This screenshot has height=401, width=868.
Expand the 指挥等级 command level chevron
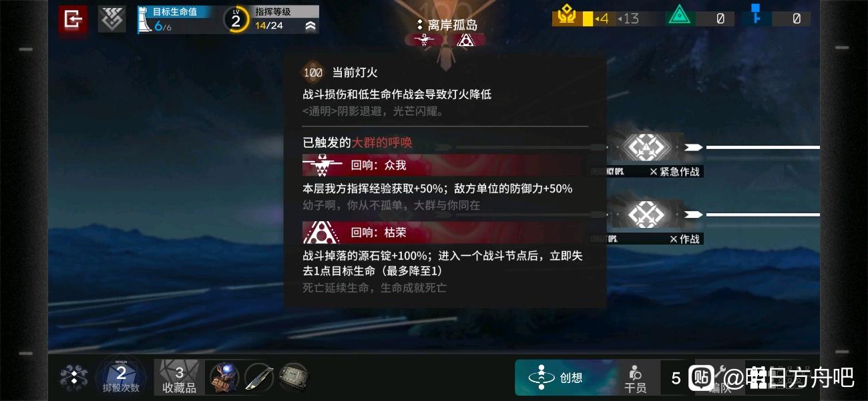[310, 26]
